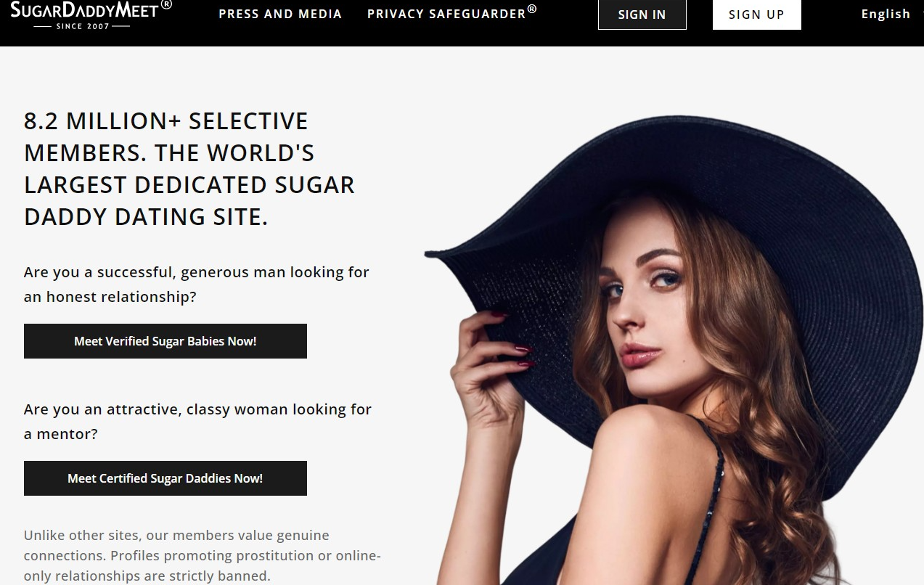
Task: Click the 'Largest Dedicated Sugar' headline line
Action: 189,184
